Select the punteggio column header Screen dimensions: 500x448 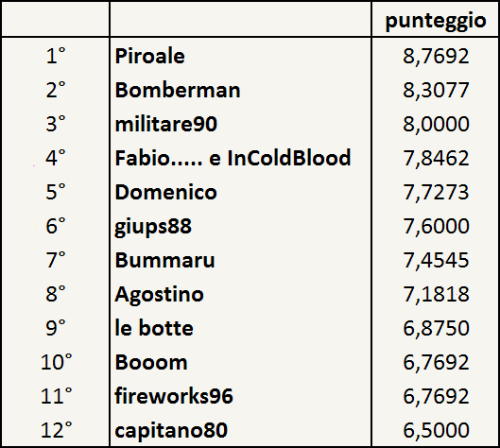pos(436,21)
